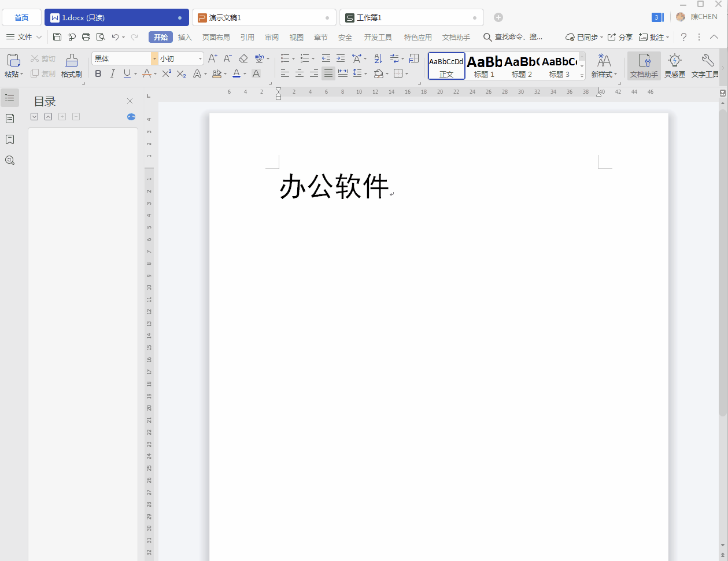The image size is (728, 561).
Task: Decrease font size with the A- icon
Action: pos(228,58)
